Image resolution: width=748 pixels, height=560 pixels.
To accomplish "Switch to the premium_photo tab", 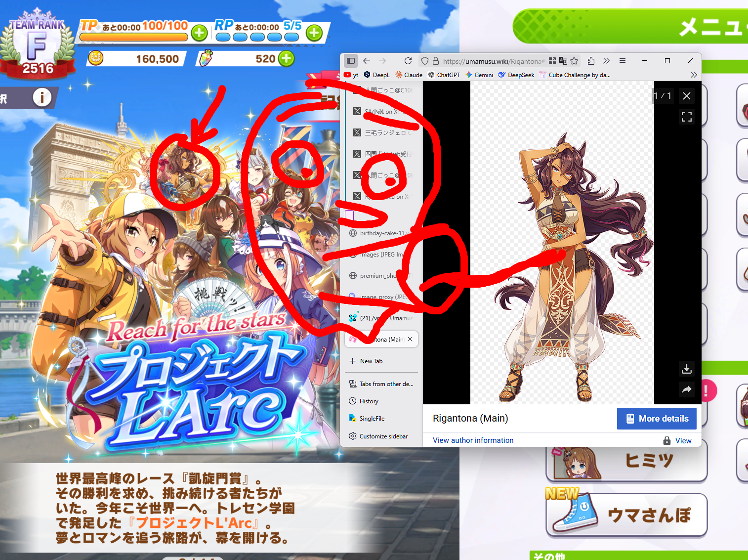I will tap(381, 276).
